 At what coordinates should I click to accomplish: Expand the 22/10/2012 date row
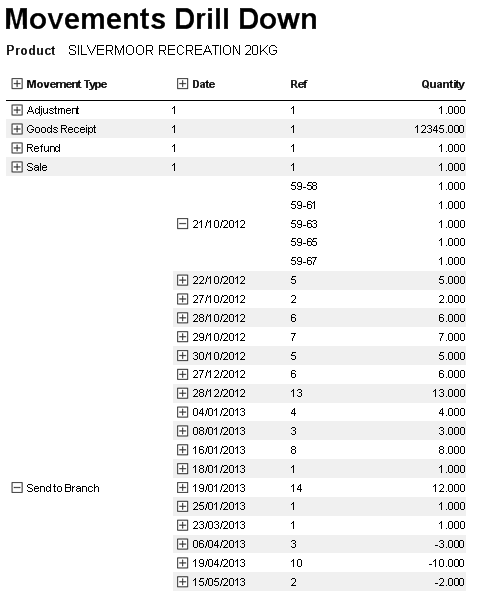tap(182, 280)
